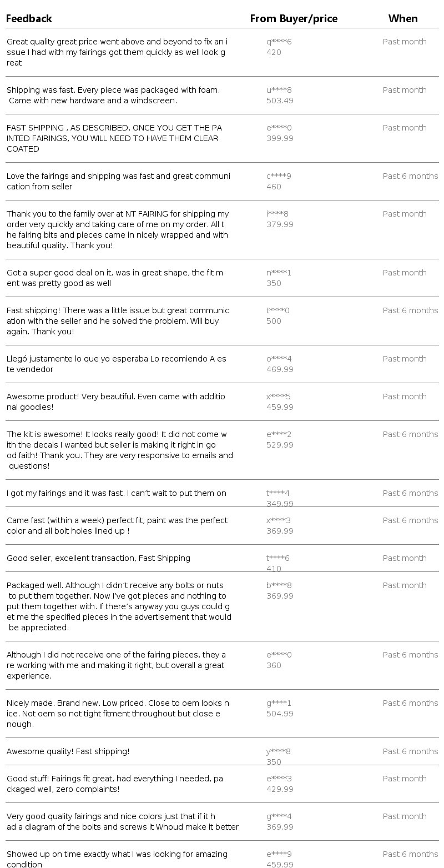The height and width of the screenshot is (868, 444).
Task: Open buyer n****1 entry
Action: tap(279, 273)
